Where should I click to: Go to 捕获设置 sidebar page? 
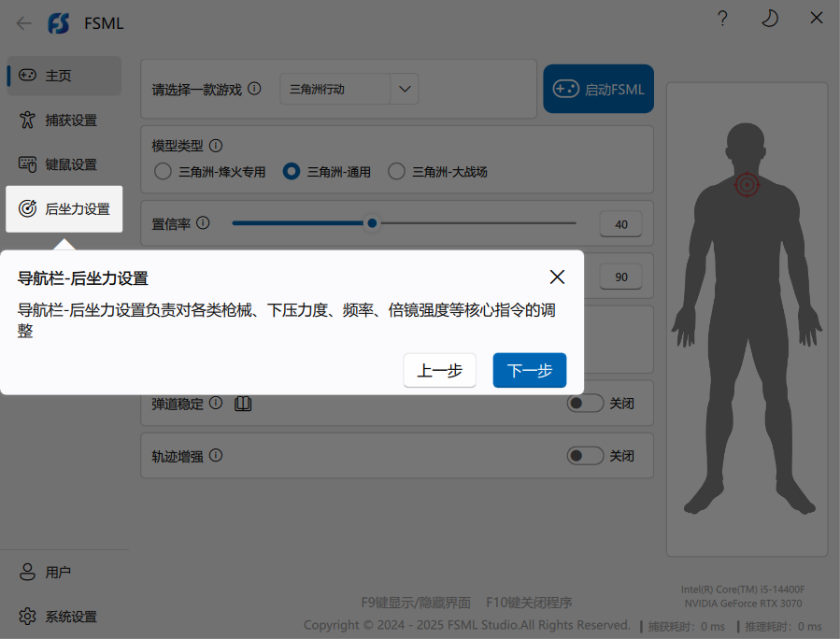[x=64, y=121]
